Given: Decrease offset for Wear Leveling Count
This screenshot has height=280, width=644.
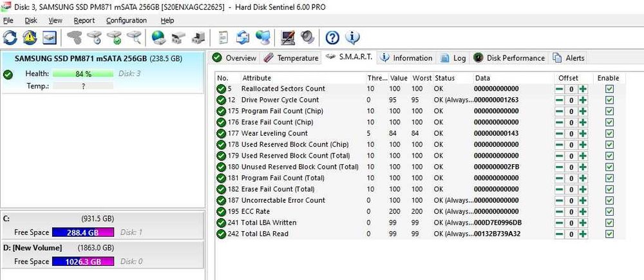Looking at the screenshot, I should click(560, 133).
